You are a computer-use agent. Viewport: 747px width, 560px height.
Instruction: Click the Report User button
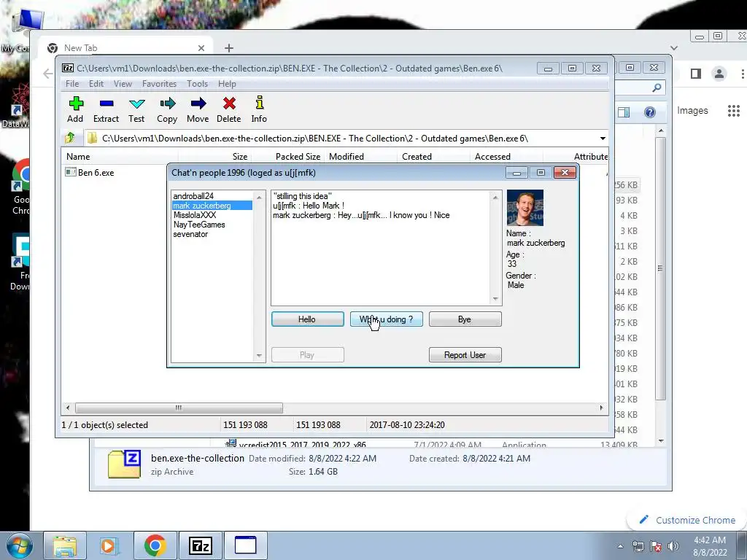pos(465,355)
